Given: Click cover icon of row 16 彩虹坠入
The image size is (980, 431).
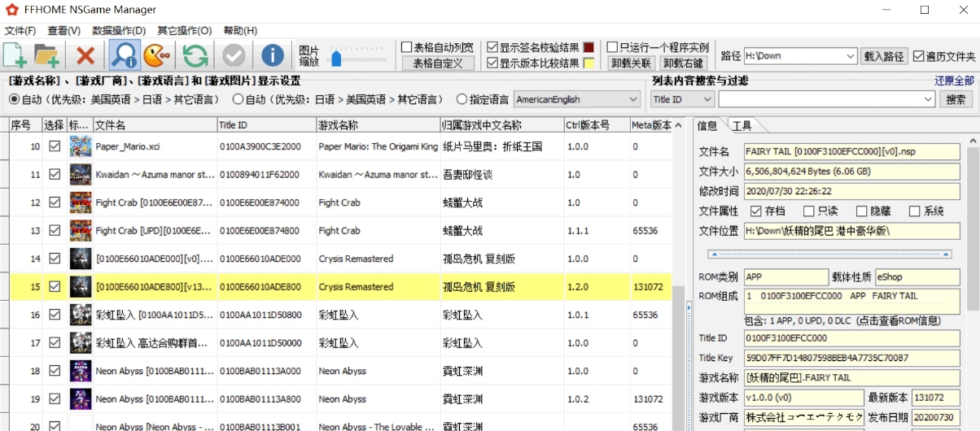Looking at the screenshot, I should click(81, 315).
